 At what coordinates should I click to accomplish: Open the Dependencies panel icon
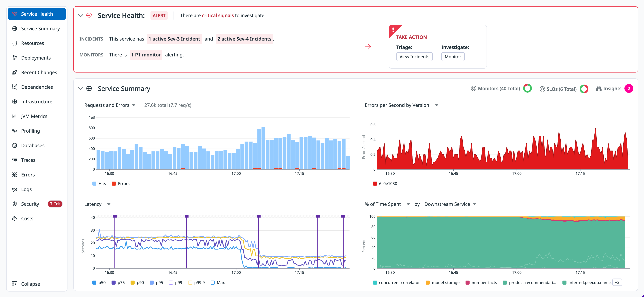click(x=15, y=87)
